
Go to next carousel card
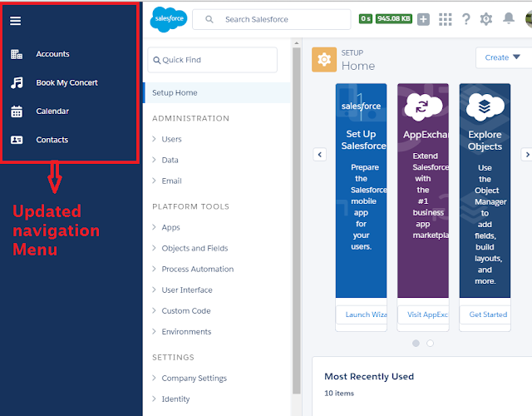click(527, 155)
